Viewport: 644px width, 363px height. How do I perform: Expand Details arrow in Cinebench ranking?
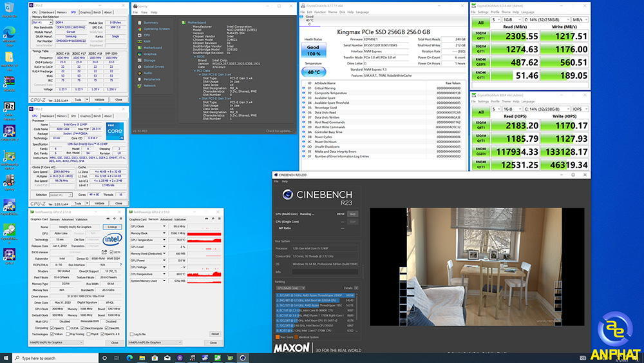point(355,288)
